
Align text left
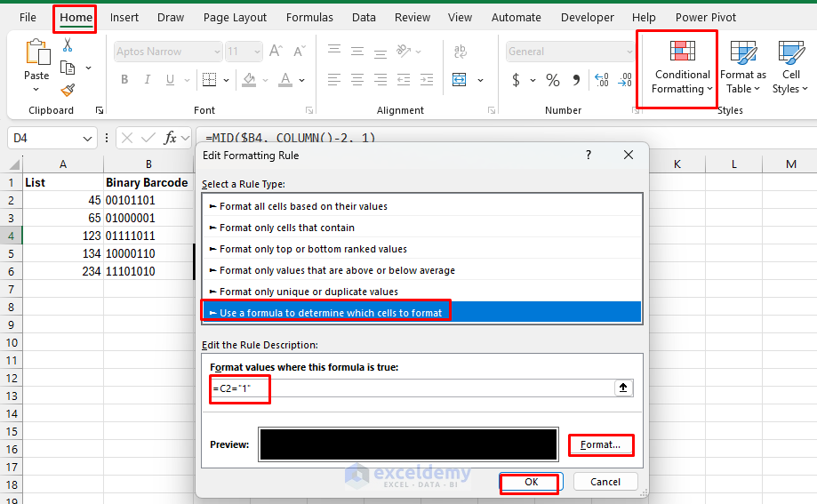tap(334, 80)
